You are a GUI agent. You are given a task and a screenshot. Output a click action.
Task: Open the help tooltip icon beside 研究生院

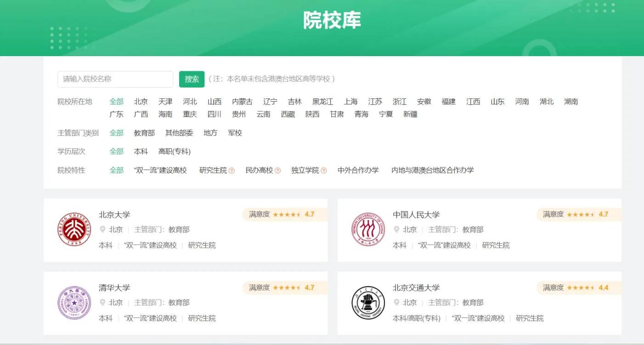232,170
